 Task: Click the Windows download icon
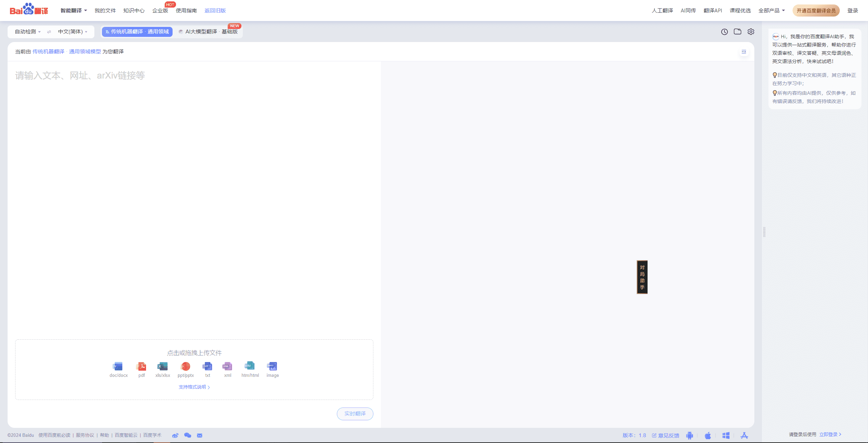click(x=726, y=435)
